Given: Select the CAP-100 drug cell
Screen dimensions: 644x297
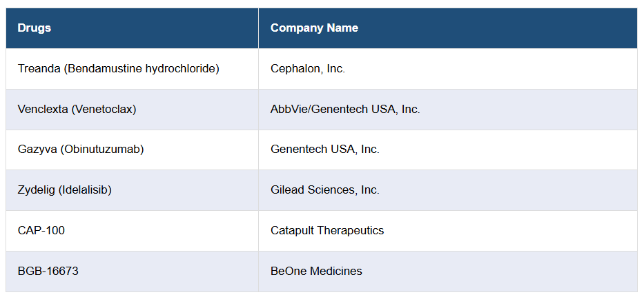Looking at the screenshot, I should [x=41, y=231].
